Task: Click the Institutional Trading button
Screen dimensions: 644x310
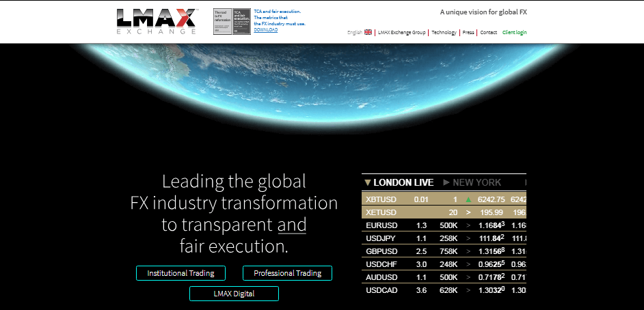Action: (x=180, y=273)
